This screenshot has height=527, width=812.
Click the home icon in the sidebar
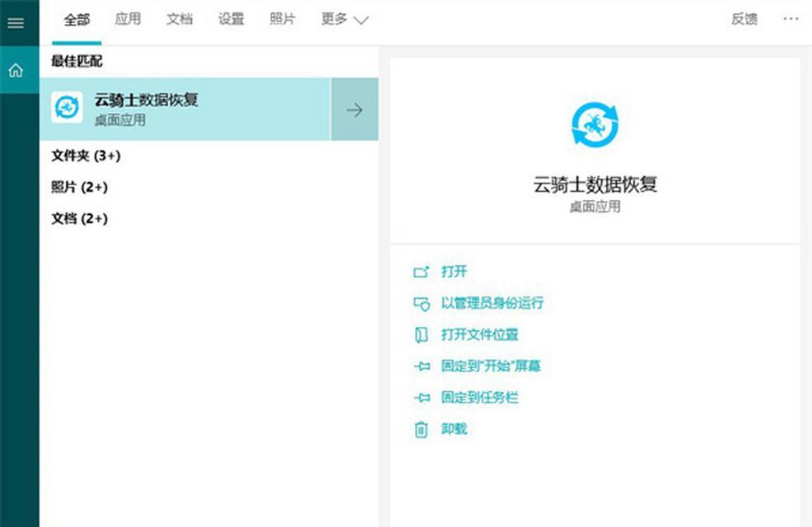16,70
